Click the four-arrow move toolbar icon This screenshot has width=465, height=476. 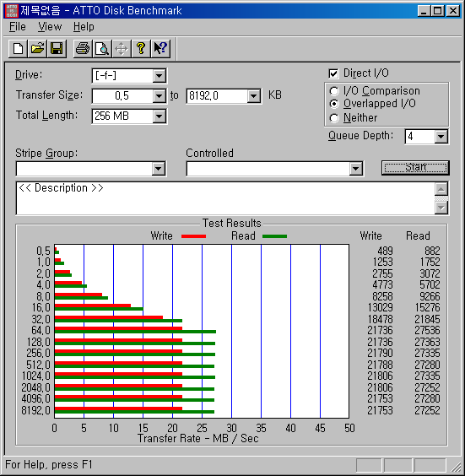[x=122, y=49]
